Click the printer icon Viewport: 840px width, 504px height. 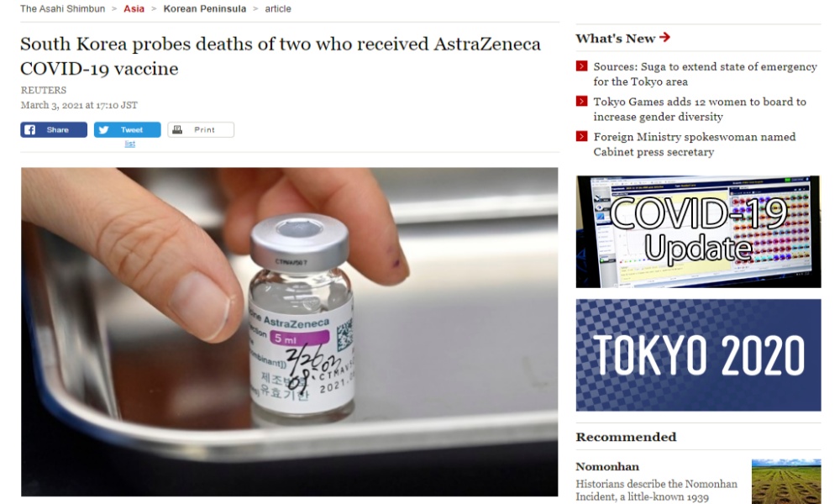tap(177, 129)
